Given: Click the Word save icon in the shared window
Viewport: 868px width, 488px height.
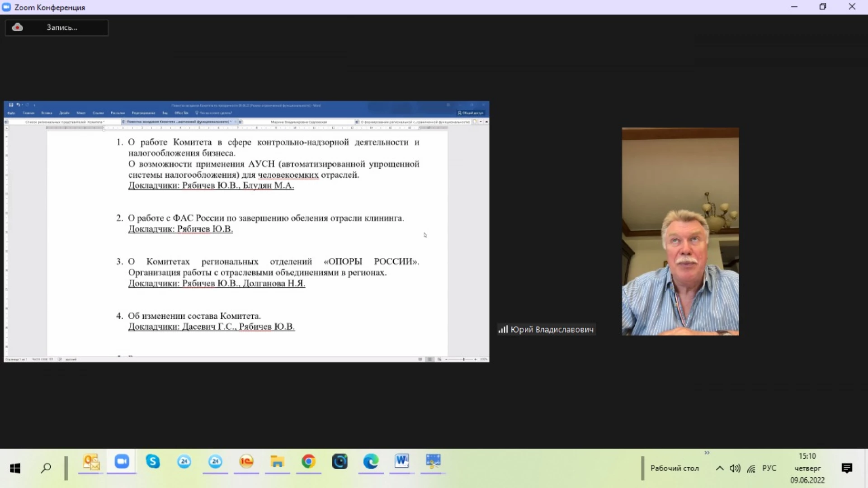Looking at the screenshot, I should pos(11,105).
